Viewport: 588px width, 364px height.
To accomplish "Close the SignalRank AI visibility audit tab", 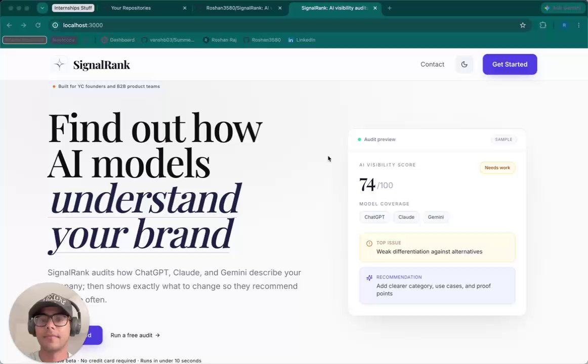I will pos(375,8).
